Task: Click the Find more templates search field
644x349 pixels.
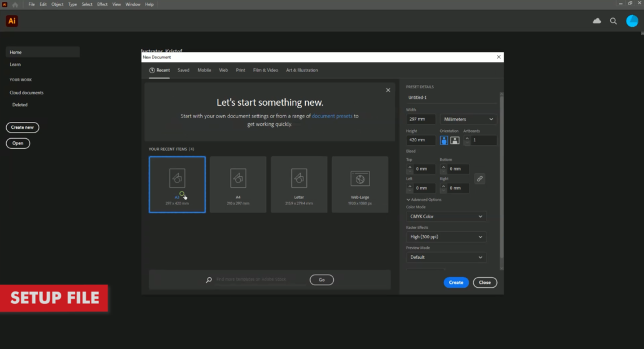Action: (260, 280)
